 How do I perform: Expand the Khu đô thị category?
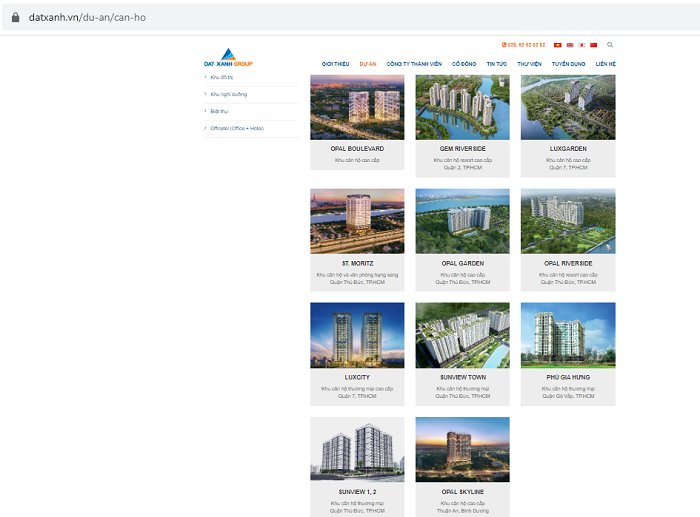pos(221,76)
